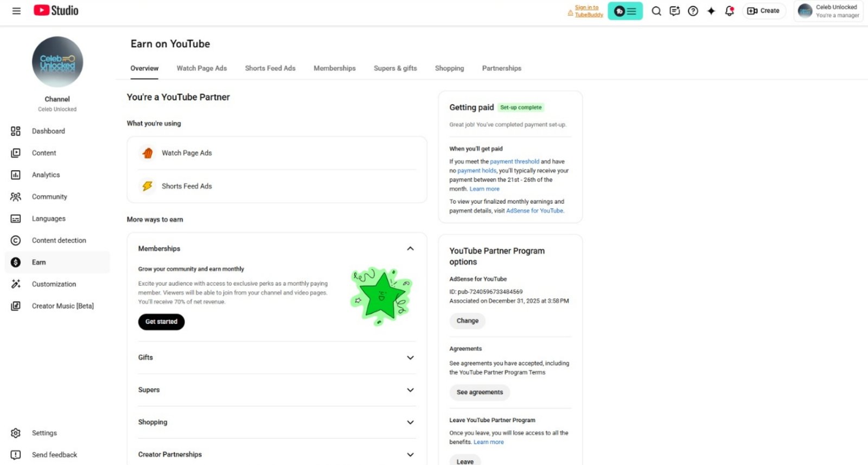The width and height of the screenshot is (868, 465).
Task: Expand the Gifts section
Action: pos(410,358)
